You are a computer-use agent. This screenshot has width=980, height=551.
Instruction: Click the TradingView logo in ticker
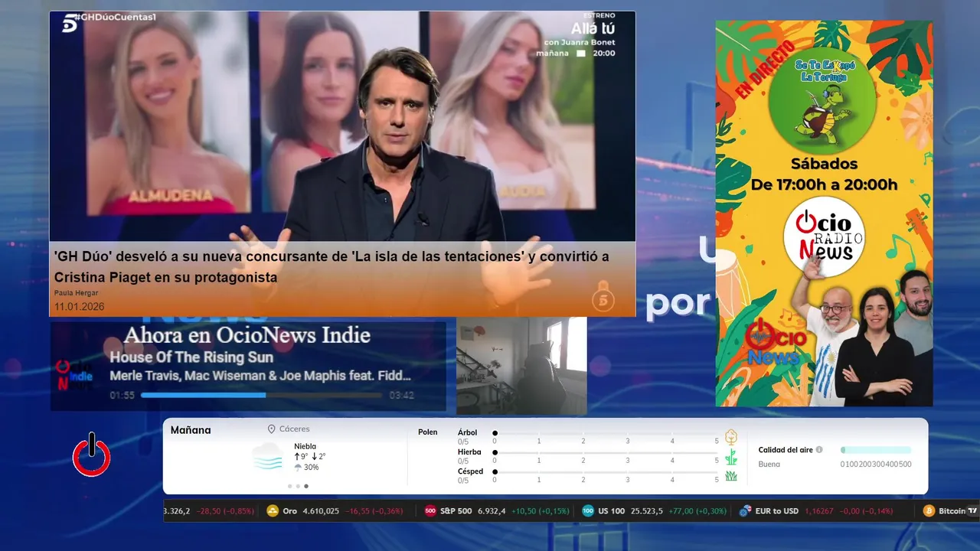[972, 511]
